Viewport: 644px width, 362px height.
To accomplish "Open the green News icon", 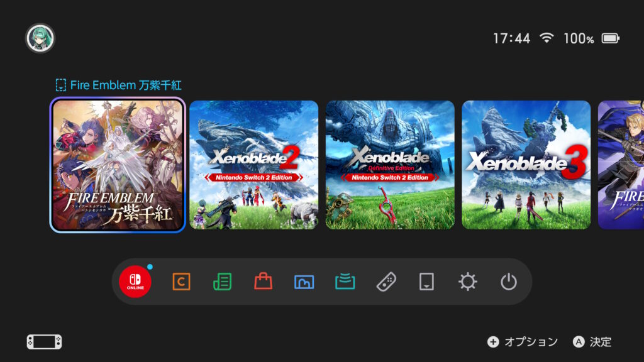I will coord(222,282).
